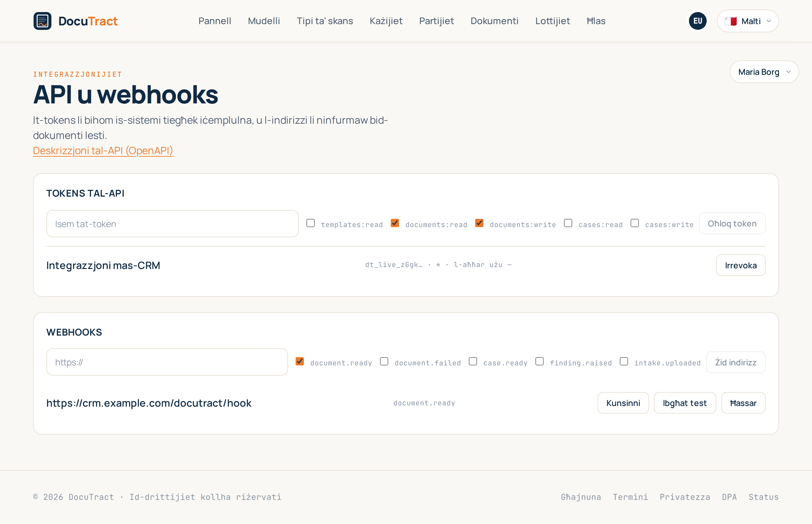
Task: Uncheck the documents:write scope
Action: [x=479, y=223]
